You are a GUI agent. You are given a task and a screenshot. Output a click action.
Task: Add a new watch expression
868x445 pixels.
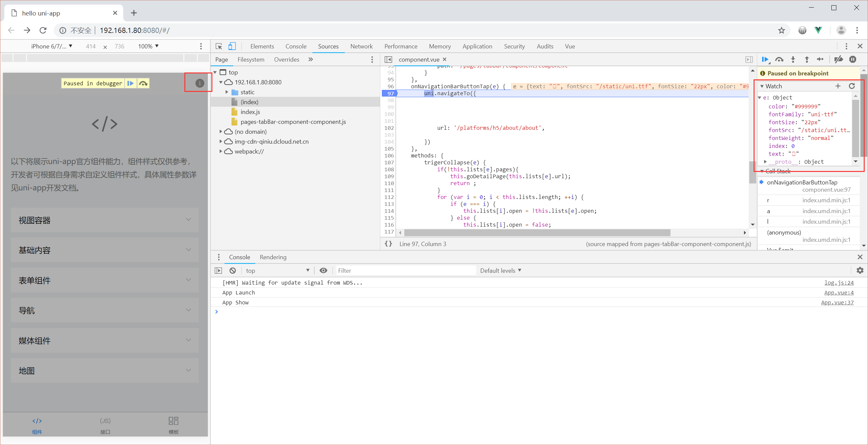(838, 86)
